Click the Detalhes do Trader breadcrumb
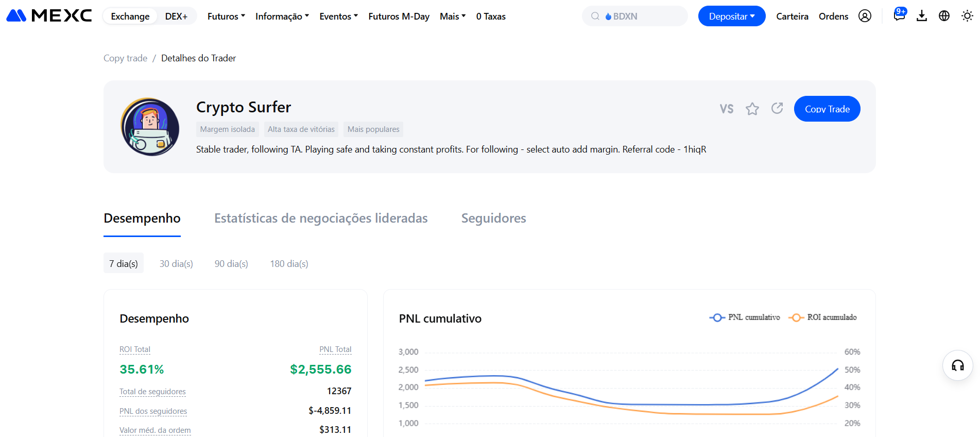 [x=198, y=58]
